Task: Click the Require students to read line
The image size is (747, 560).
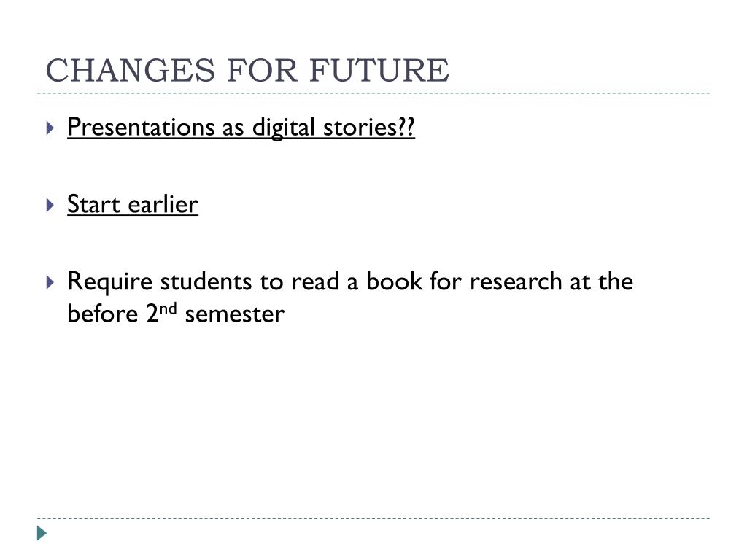Action: click(x=350, y=281)
